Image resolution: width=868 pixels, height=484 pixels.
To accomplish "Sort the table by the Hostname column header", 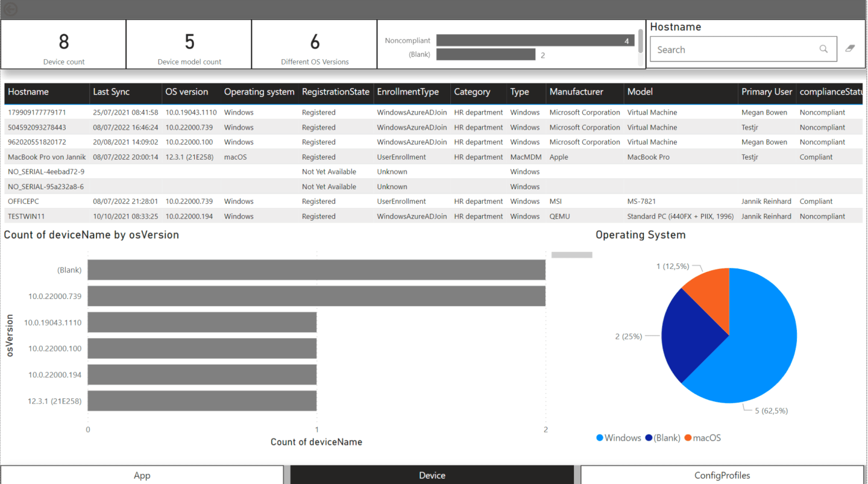I will coord(30,92).
